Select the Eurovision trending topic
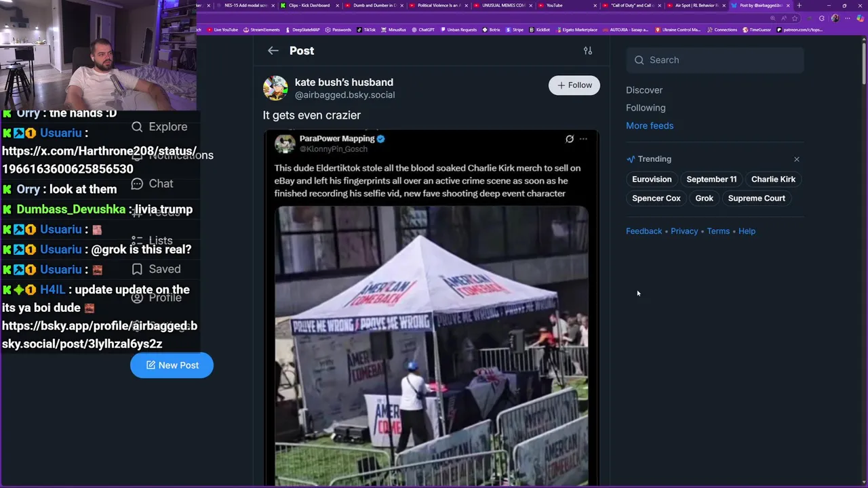Image resolution: width=868 pixels, height=488 pixels. coord(652,180)
